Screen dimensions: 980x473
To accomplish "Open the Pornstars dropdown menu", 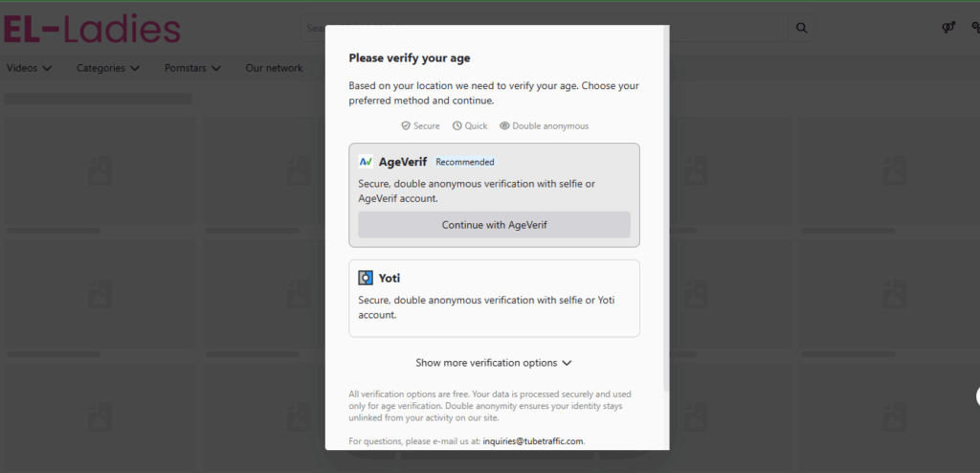I will 192,68.
